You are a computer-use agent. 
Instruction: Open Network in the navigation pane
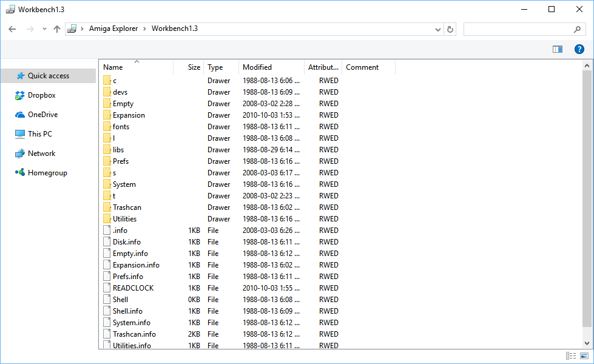(x=42, y=153)
